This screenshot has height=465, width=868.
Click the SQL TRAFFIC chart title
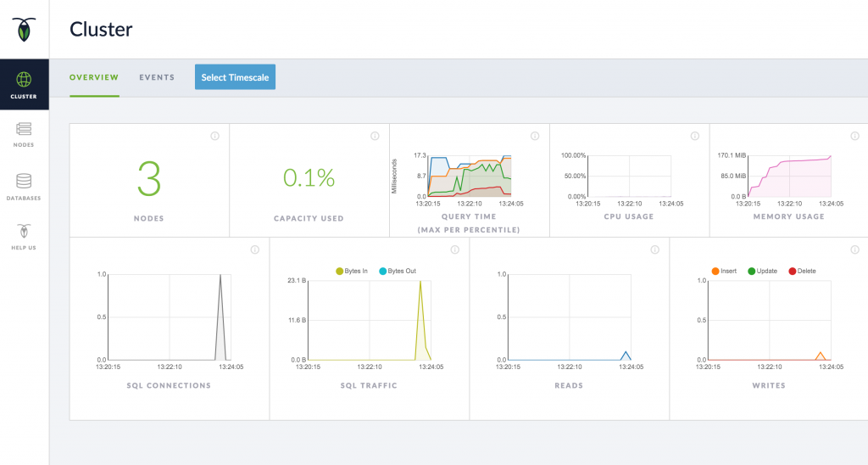click(x=369, y=386)
